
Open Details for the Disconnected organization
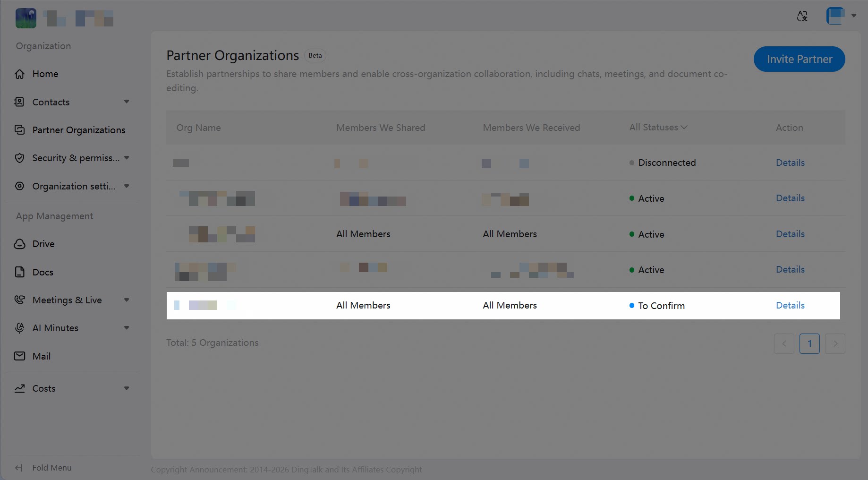(x=790, y=163)
